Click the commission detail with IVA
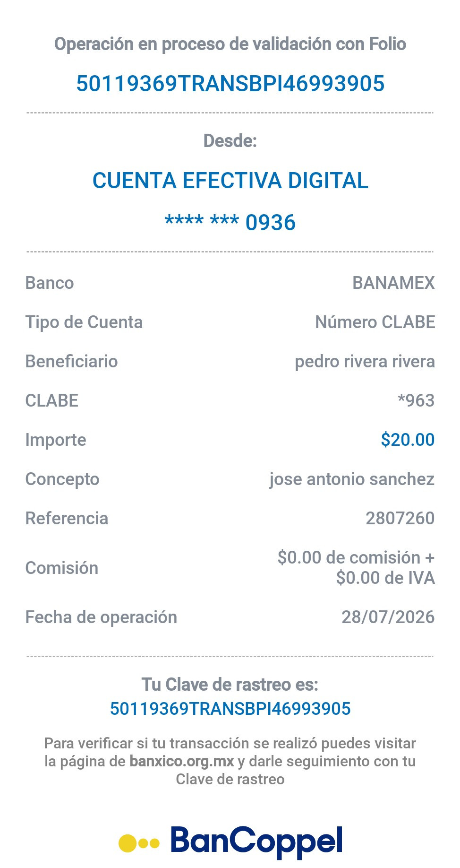 356,567
